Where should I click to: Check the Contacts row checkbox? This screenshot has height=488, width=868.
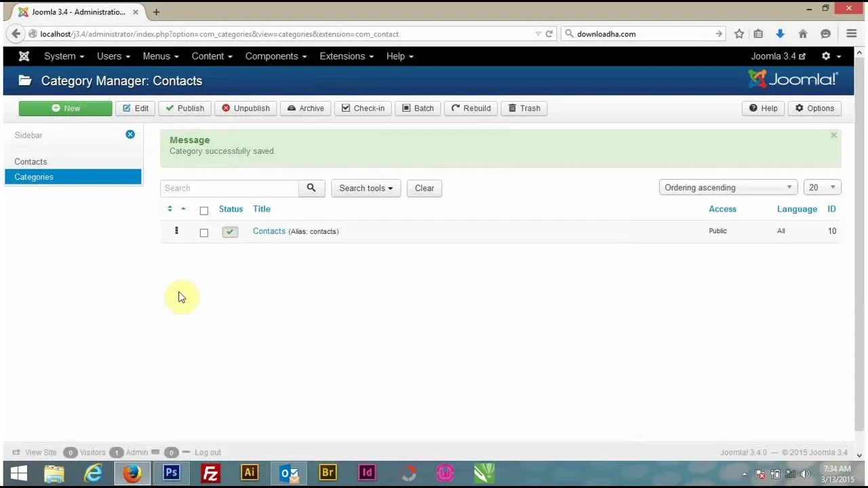(x=204, y=232)
